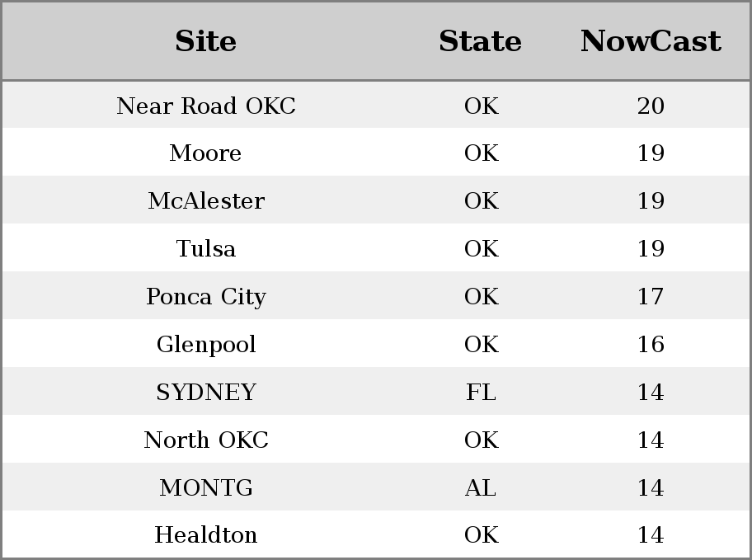
Task: Click the AL state cell
Action: point(481,487)
